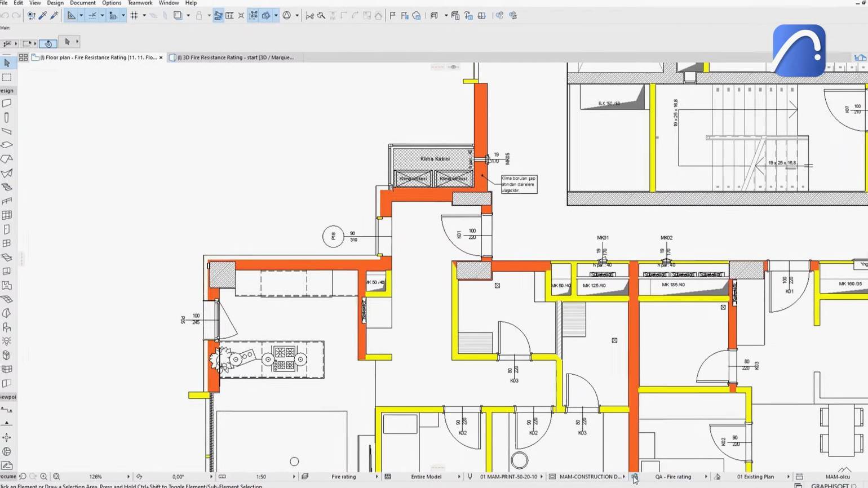Open tab overview grid icon

pyautogui.click(x=23, y=57)
